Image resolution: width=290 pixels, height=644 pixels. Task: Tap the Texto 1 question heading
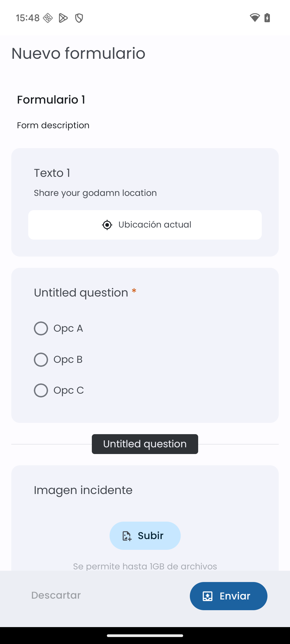tap(52, 173)
